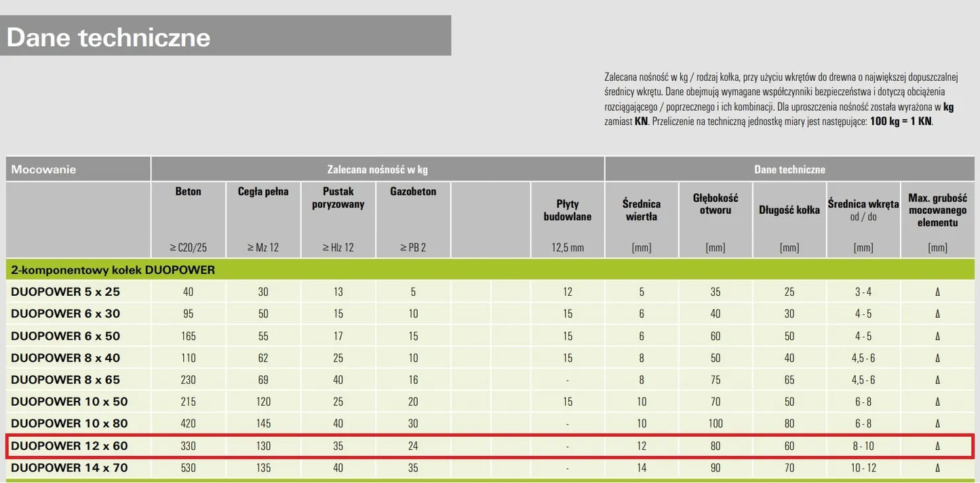The width and height of the screenshot is (980, 483).
Task: Select row label "DUOPOWER 6 x 30"
Action: (x=65, y=313)
